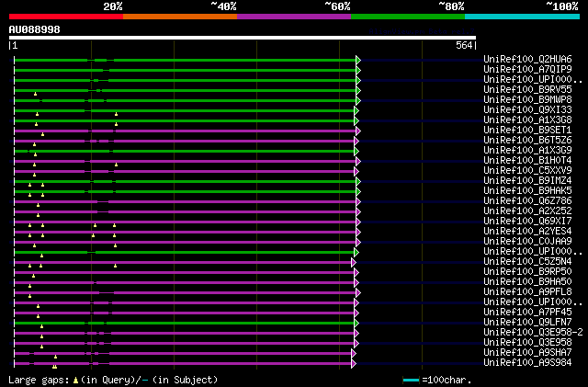Click the UniRef100_C5XXV9 label text
588x387 pixels.
pyautogui.click(x=527, y=171)
